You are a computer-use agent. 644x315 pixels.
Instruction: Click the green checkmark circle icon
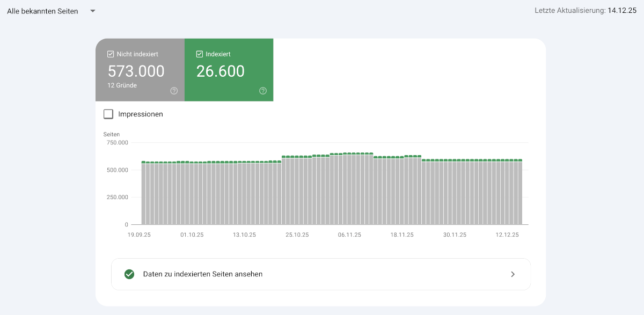coord(129,274)
